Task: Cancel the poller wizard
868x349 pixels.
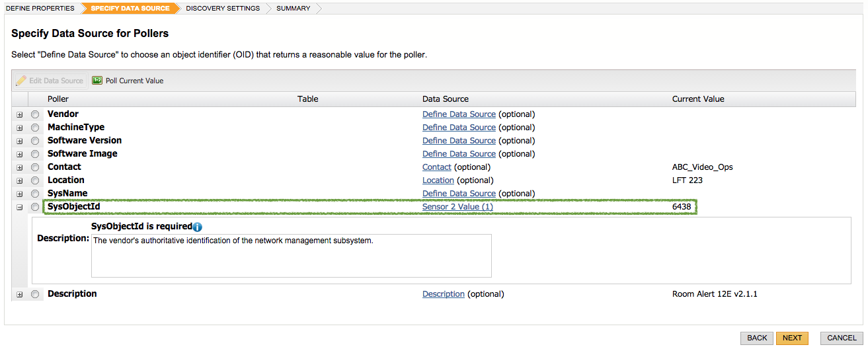Action: pos(842,338)
